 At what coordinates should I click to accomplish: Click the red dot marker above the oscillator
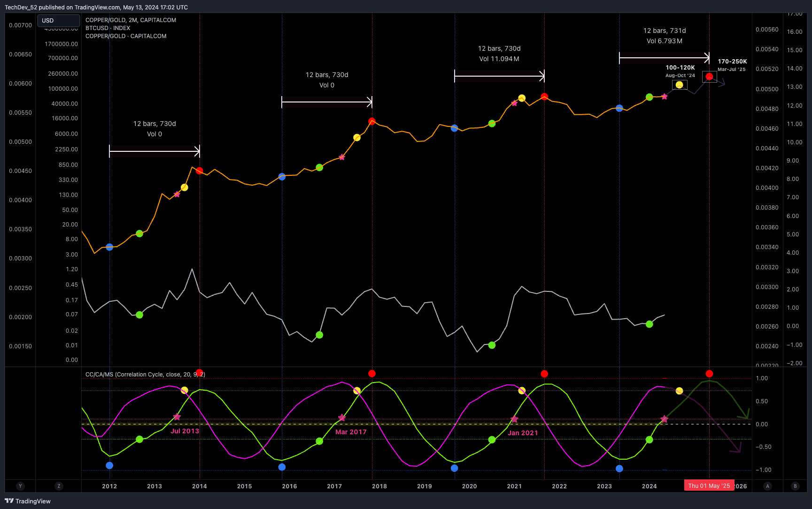[x=372, y=374]
